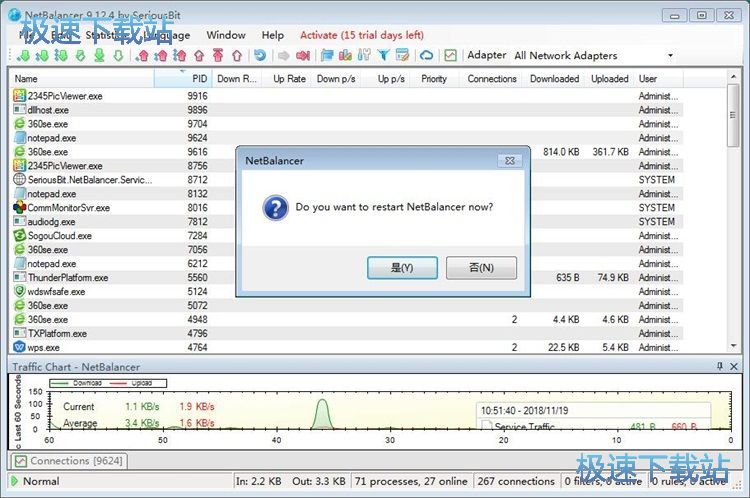Select 360se.exe with PID 9616
Screen dimensions: 750x498
[346, 152]
